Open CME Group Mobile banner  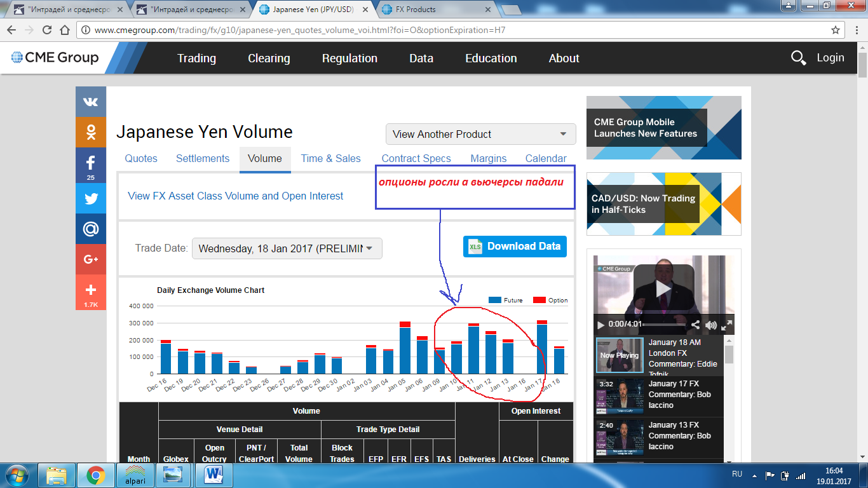tap(663, 128)
